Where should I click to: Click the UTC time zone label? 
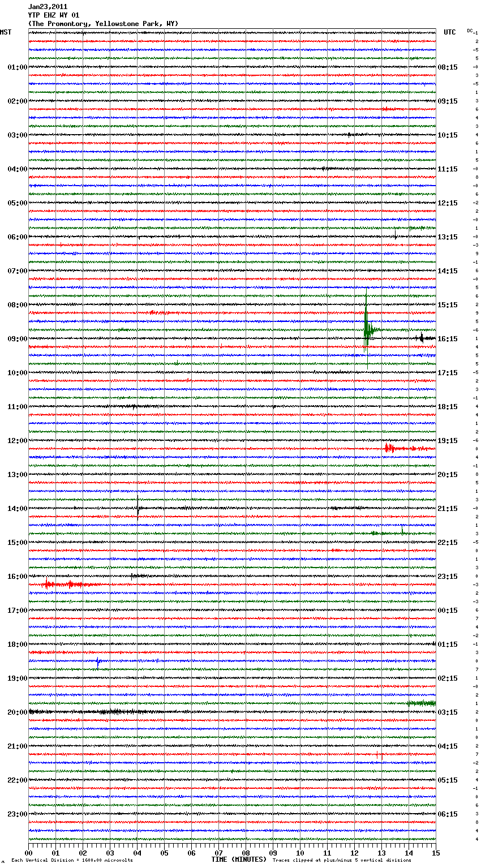(450, 32)
